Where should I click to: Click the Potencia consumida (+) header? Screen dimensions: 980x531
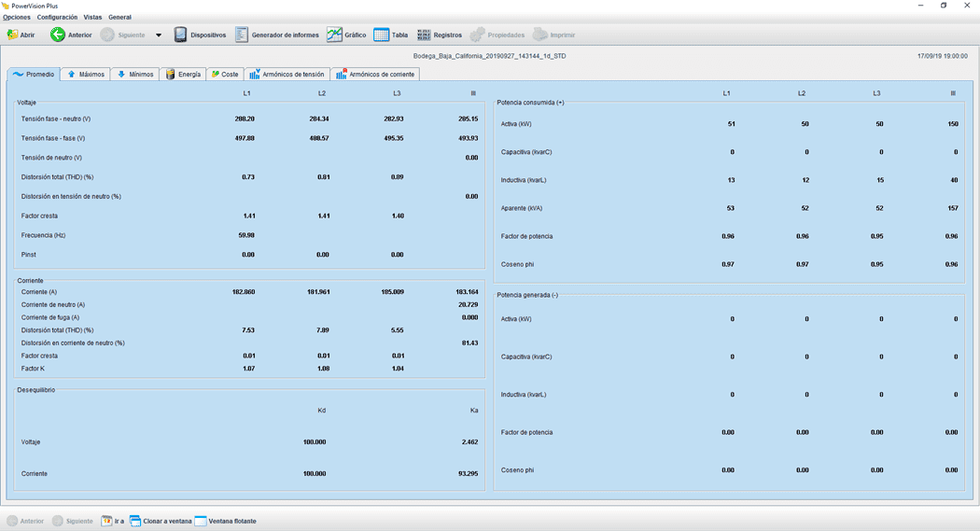tap(530, 103)
